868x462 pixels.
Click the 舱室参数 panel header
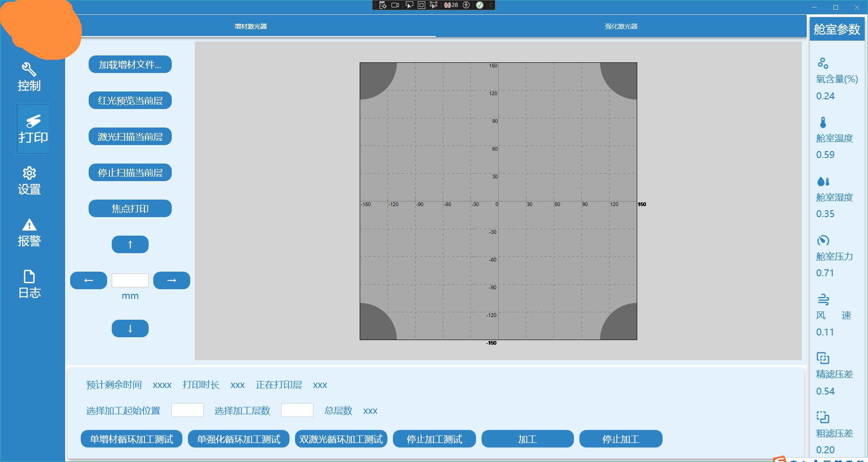tap(837, 29)
